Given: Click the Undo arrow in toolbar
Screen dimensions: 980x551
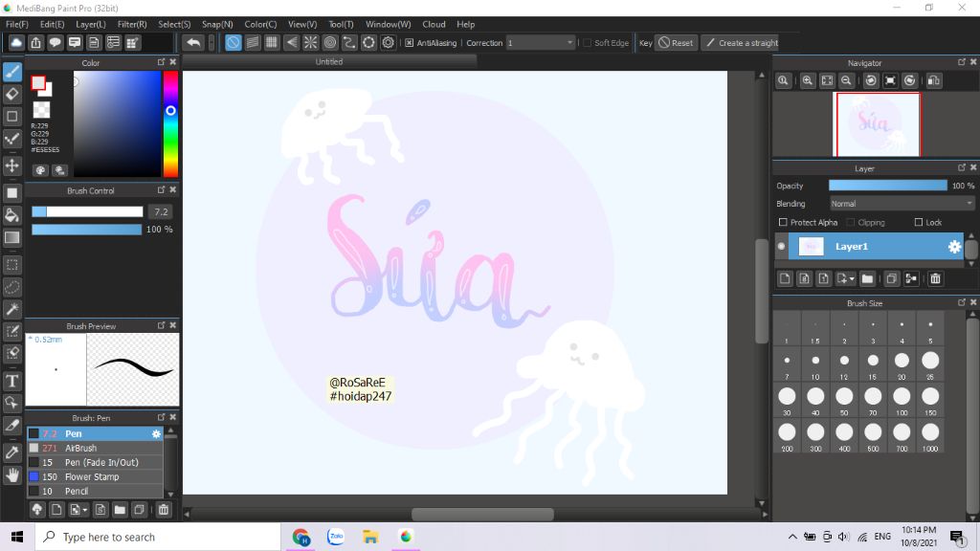Looking at the screenshot, I should pyautogui.click(x=193, y=42).
